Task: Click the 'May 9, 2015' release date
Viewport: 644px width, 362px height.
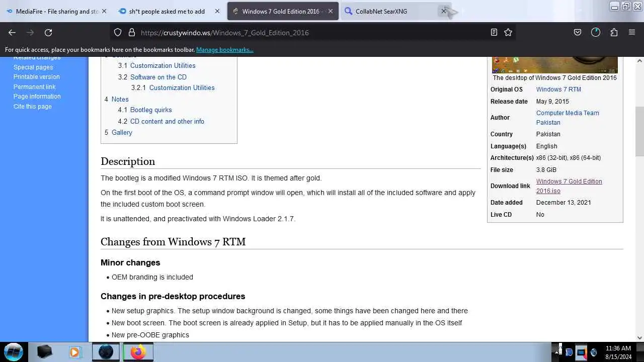Action: [x=552, y=102]
